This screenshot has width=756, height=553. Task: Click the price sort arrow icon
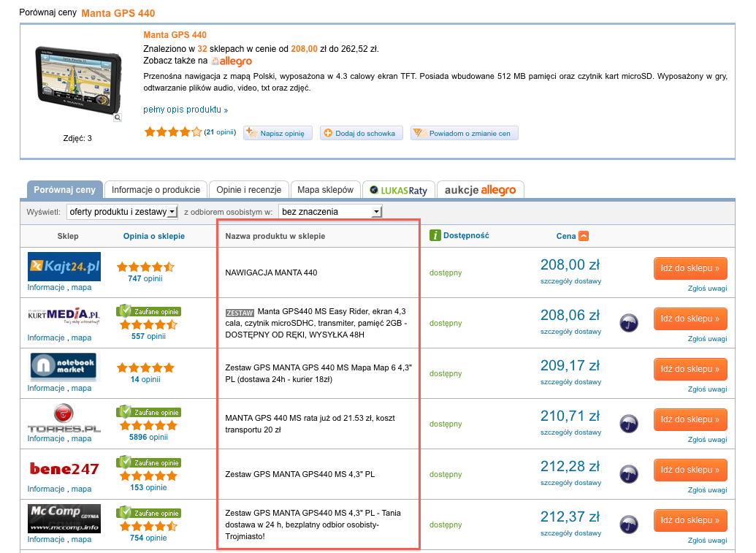coord(584,236)
